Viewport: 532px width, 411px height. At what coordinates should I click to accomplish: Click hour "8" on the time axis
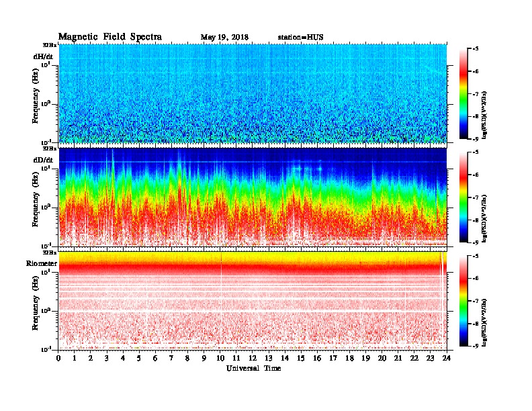pyautogui.click(x=187, y=358)
